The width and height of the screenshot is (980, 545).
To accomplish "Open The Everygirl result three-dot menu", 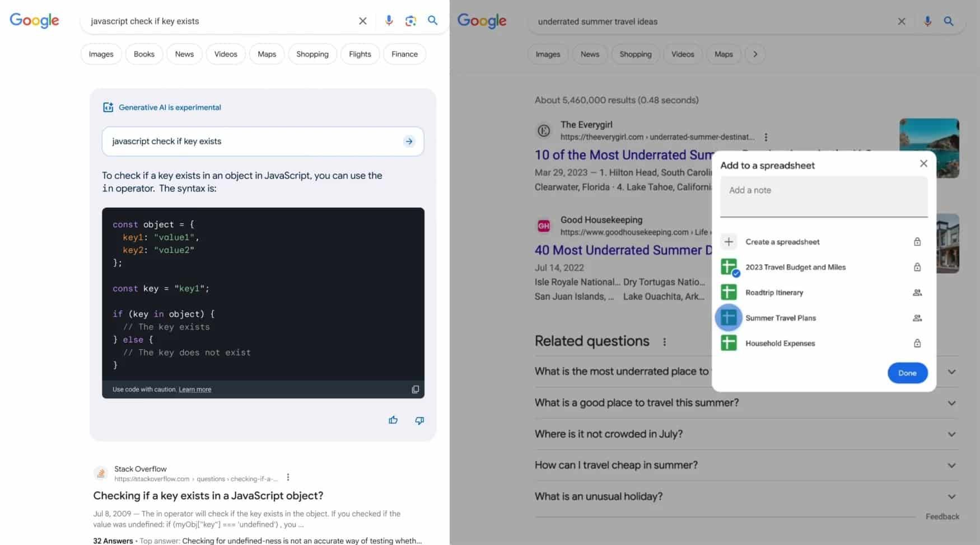I will click(x=766, y=137).
